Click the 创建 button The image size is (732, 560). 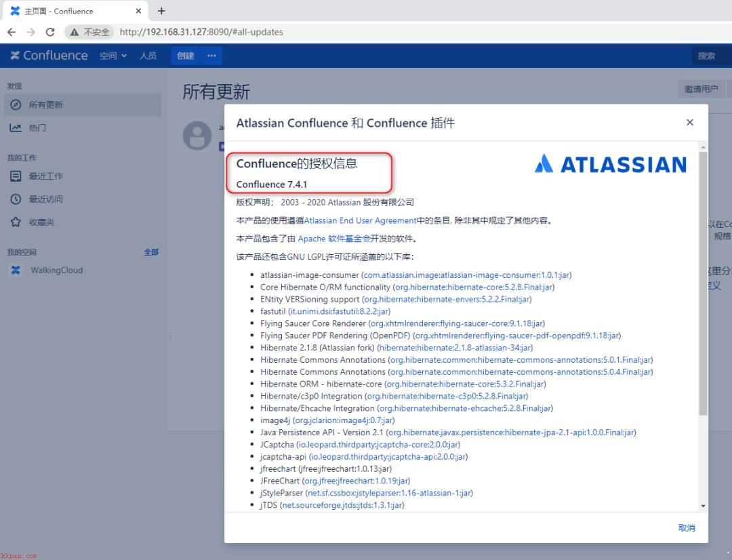185,56
